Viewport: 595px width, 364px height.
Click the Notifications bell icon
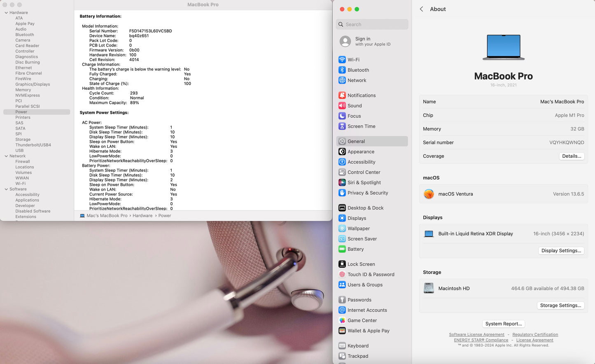342,95
